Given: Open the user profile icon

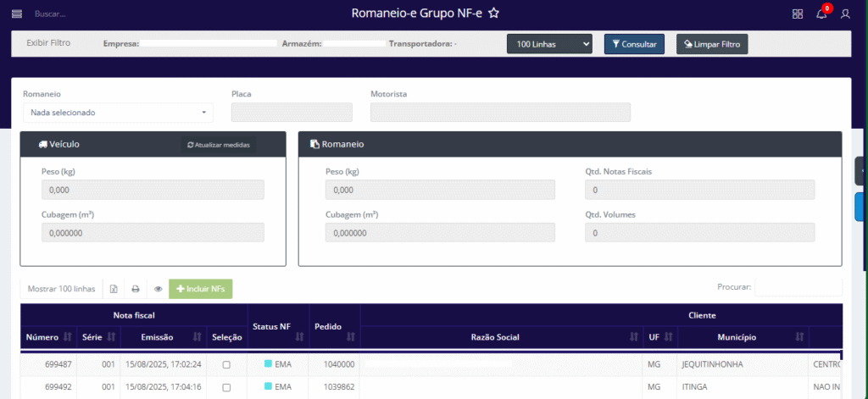Looking at the screenshot, I should pos(845,14).
